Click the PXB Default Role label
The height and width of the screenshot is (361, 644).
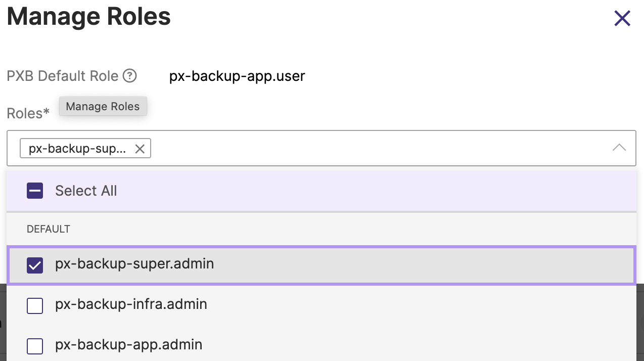coord(62,76)
